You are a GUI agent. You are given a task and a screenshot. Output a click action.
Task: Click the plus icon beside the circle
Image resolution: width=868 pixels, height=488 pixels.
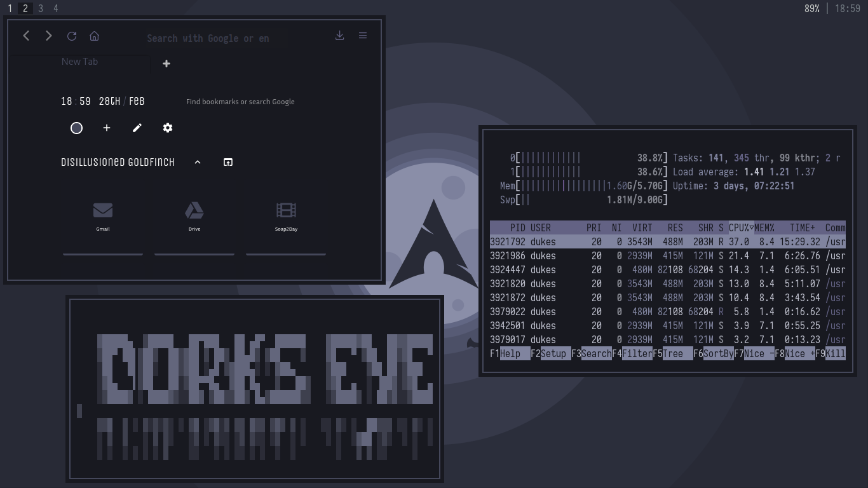tap(107, 128)
